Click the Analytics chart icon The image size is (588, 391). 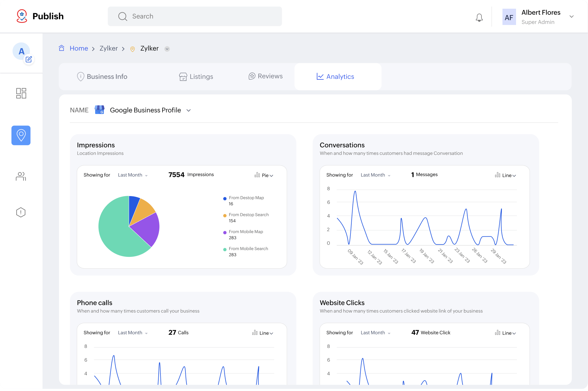pos(320,76)
